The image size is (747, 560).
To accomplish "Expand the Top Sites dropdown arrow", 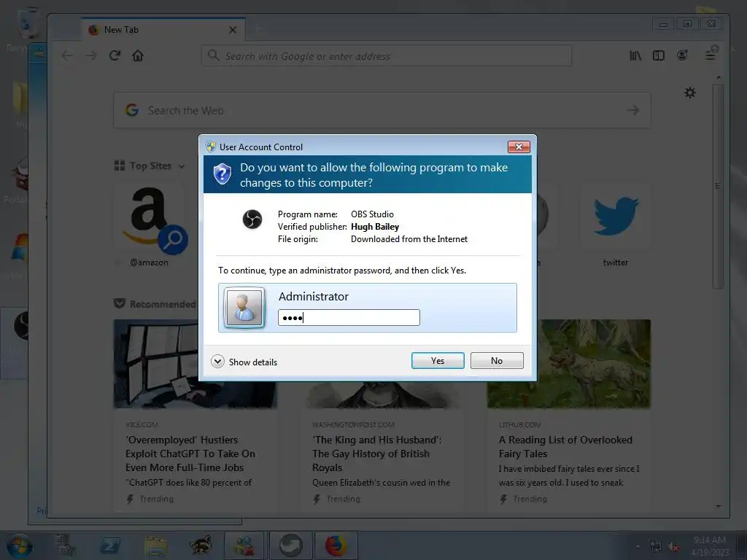I will [x=182, y=166].
